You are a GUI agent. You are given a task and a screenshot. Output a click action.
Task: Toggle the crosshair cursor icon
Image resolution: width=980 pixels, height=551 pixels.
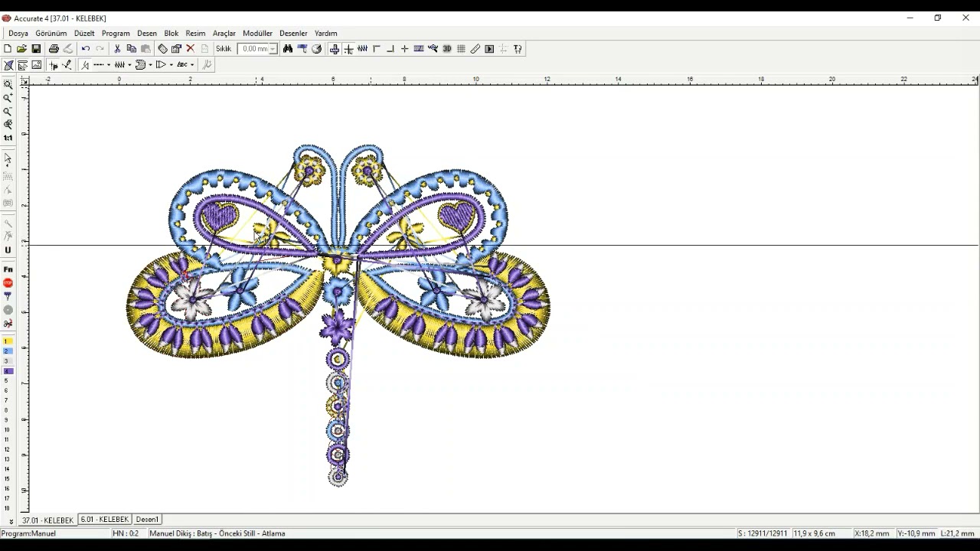pyautogui.click(x=349, y=49)
